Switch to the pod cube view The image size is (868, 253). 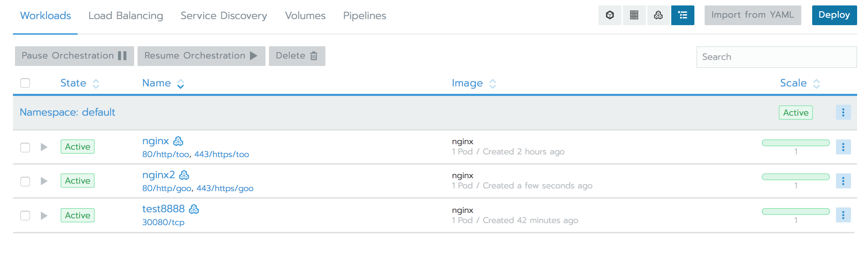(610, 15)
